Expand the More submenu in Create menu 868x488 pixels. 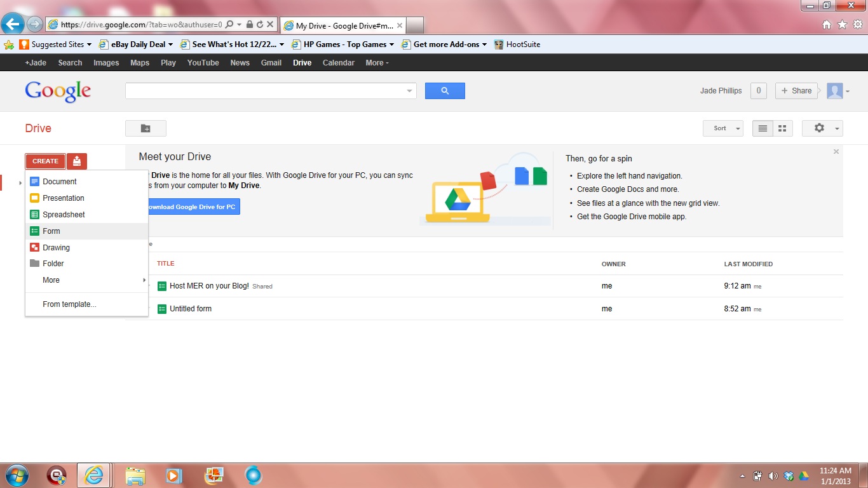[x=86, y=280]
